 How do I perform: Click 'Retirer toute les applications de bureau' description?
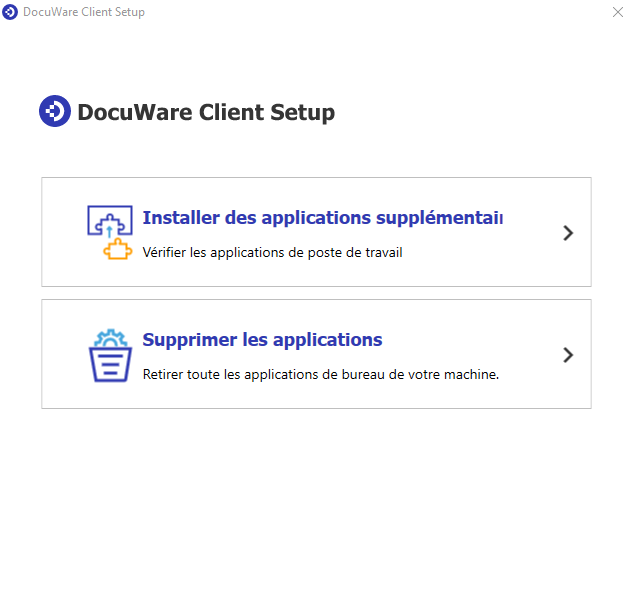(321, 374)
